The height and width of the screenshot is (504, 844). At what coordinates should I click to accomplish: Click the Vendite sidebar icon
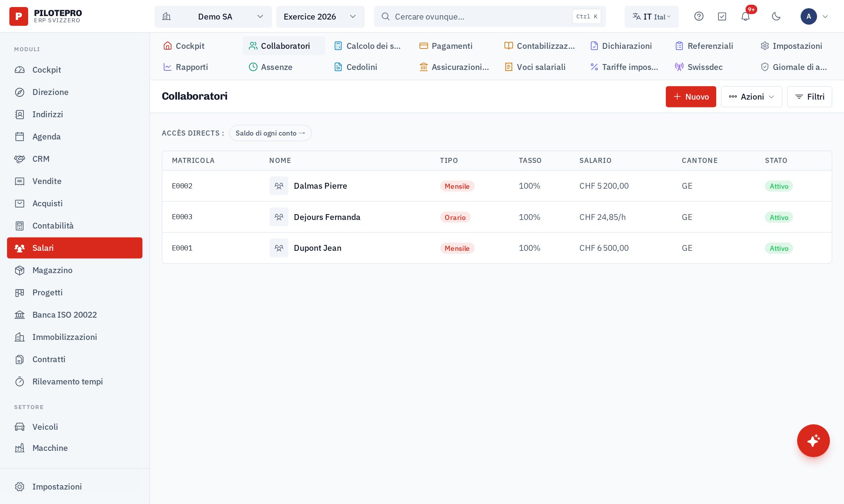click(20, 181)
